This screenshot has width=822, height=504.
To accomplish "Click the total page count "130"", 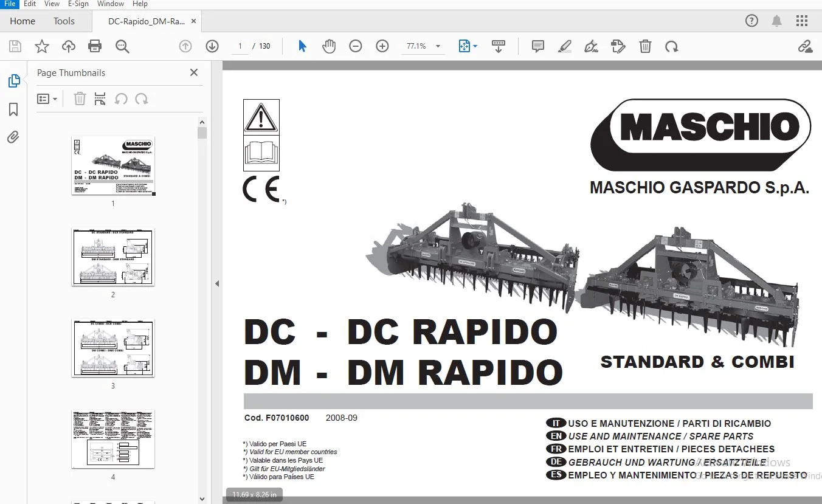I will pyautogui.click(x=264, y=46).
